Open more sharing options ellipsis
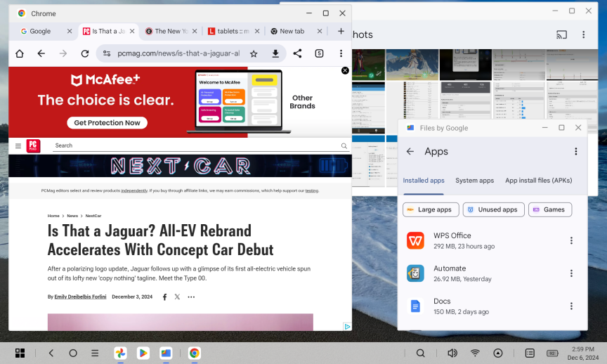 pos(191,297)
